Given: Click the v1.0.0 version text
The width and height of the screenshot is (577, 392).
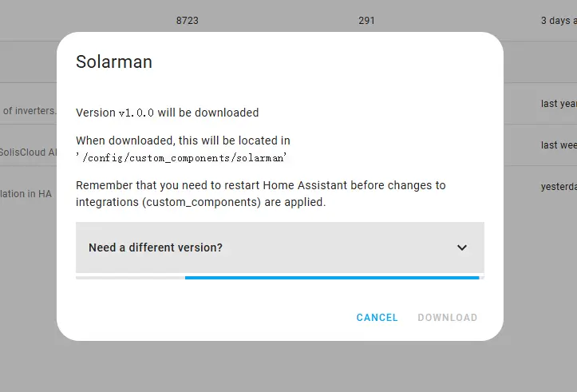Looking at the screenshot, I should pyautogui.click(x=136, y=113).
